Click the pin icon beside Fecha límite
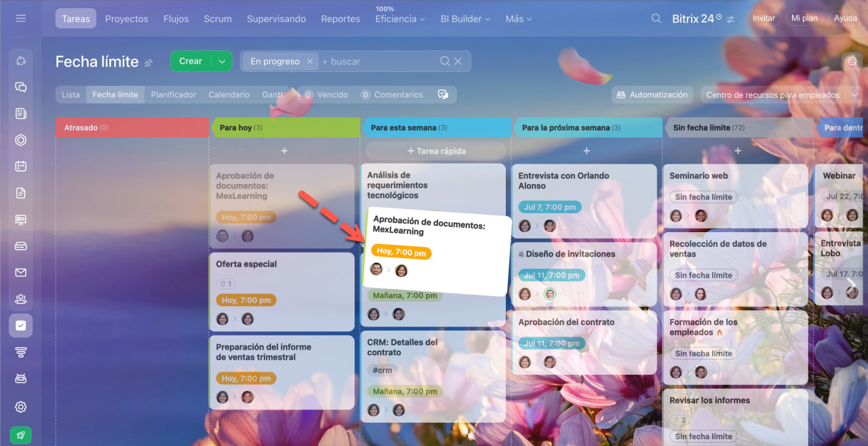The image size is (868, 446). (149, 62)
